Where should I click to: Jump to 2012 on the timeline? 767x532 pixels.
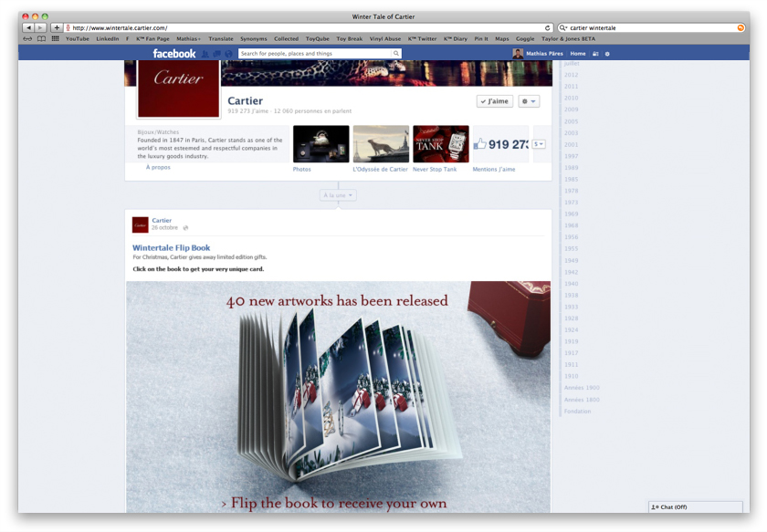pyautogui.click(x=571, y=75)
